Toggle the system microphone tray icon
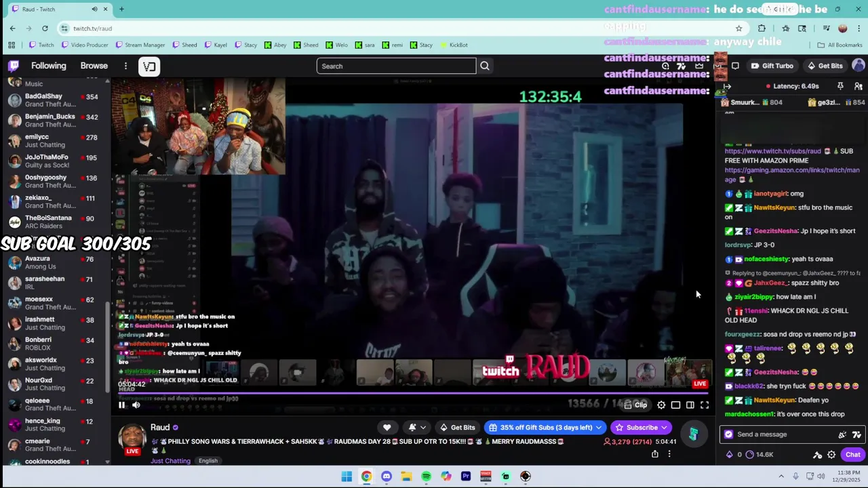Viewport: 868px width, 488px height. coord(795,476)
